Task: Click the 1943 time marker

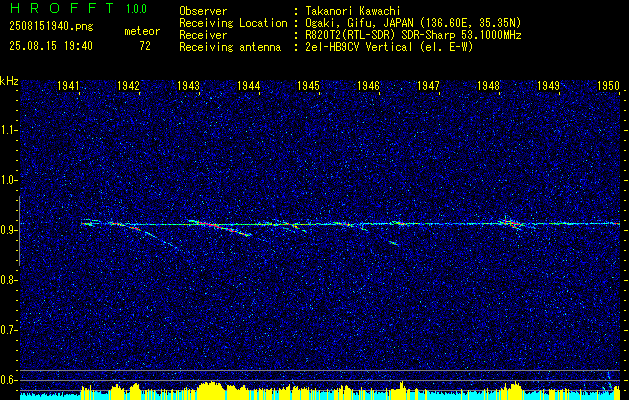Action: pyautogui.click(x=189, y=85)
